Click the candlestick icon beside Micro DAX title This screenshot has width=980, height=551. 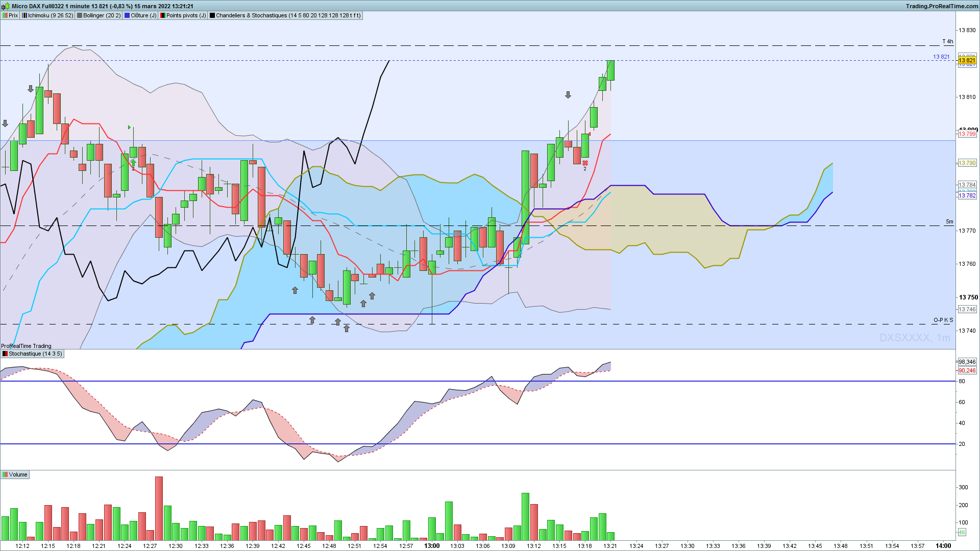[x=6, y=6]
